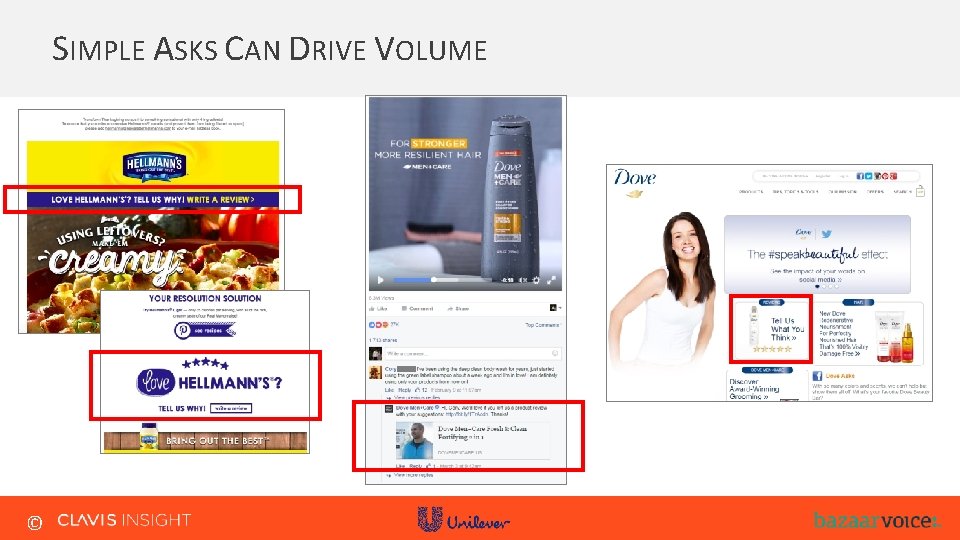Expand View more replies
960x540 pixels.
(x=410, y=475)
